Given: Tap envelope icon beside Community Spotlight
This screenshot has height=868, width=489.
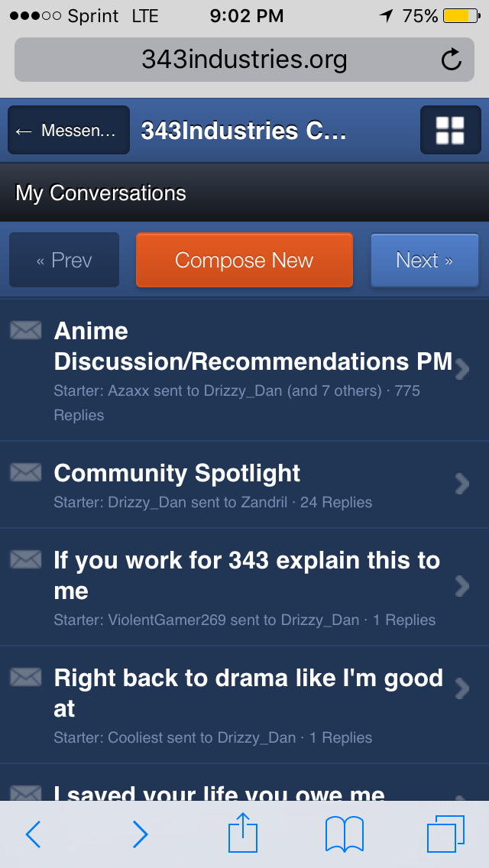Looking at the screenshot, I should pos(25,473).
